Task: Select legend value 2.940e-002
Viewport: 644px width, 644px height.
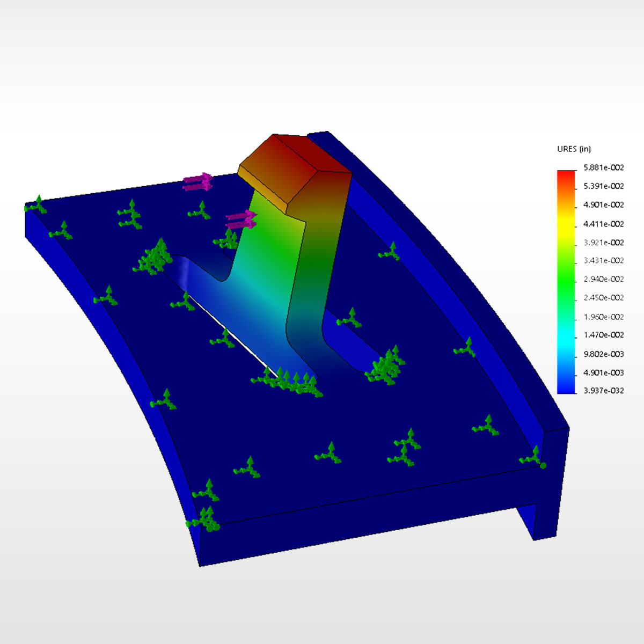Action: pyautogui.click(x=604, y=279)
